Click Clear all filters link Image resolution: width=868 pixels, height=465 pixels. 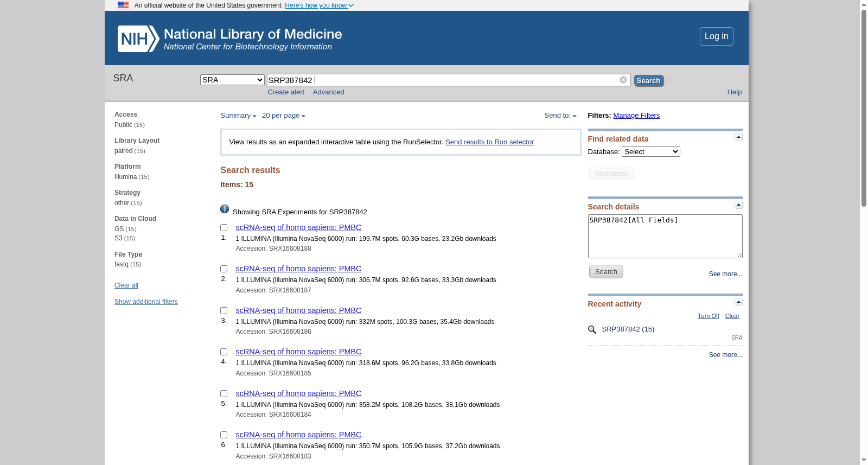[x=126, y=285]
